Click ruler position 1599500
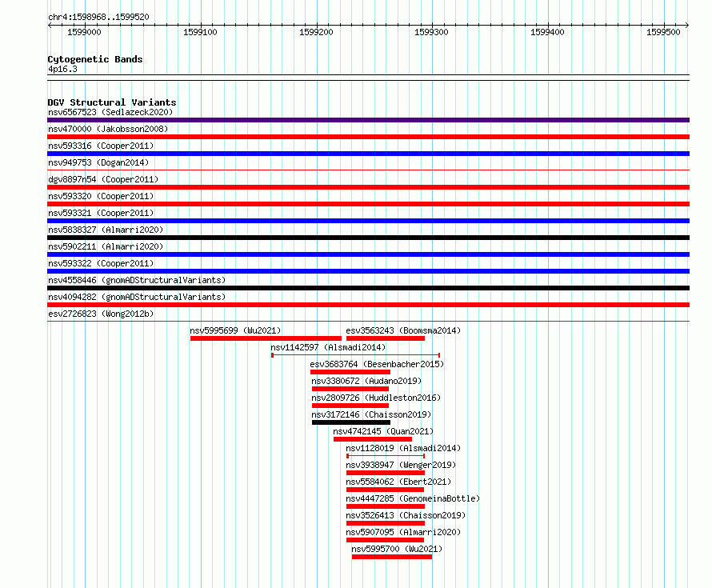The height and width of the screenshot is (588, 712). pyautogui.click(x=663, y=32)
